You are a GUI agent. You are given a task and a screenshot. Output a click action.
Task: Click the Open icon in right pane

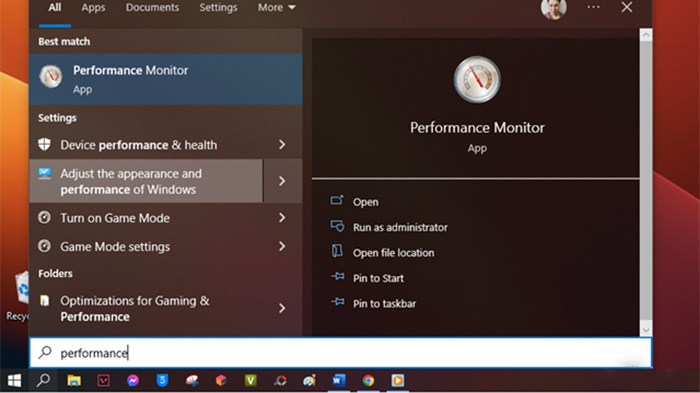point(337,201)
